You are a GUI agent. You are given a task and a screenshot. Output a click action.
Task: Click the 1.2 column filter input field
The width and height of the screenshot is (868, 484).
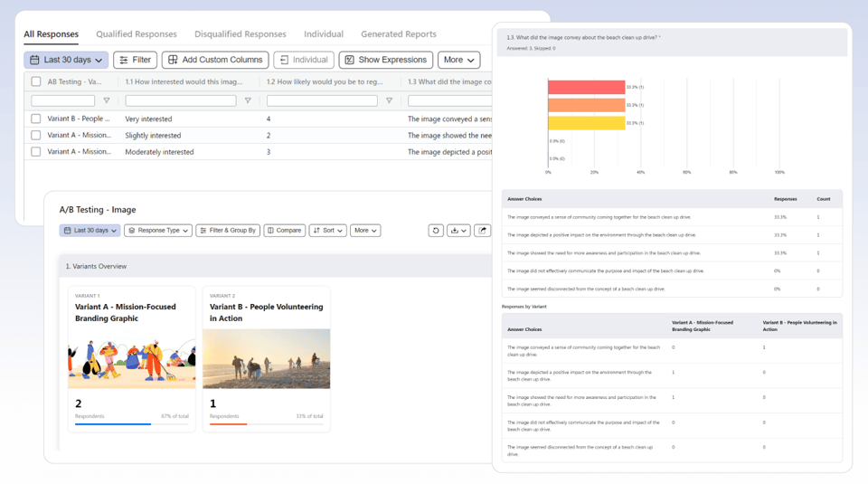pyautogui.click(x=322, y=100)
